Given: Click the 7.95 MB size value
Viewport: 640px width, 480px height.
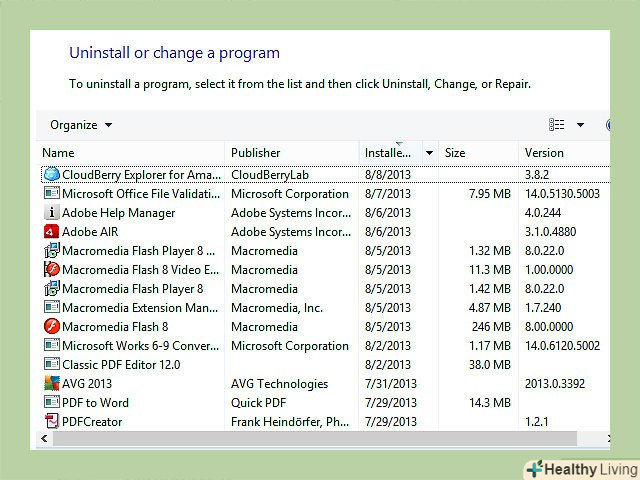Looking at the screenshot, I should pos(490,193).
